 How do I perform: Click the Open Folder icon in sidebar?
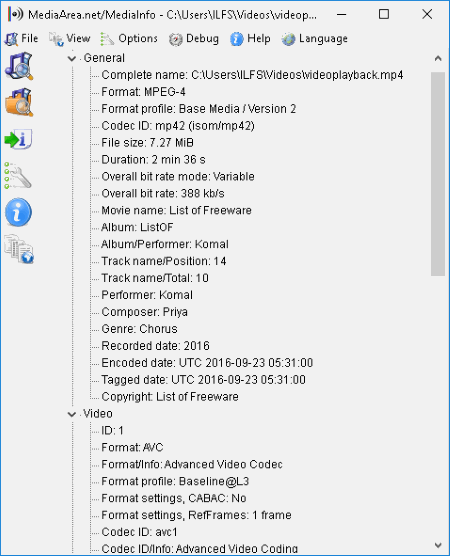19,102
